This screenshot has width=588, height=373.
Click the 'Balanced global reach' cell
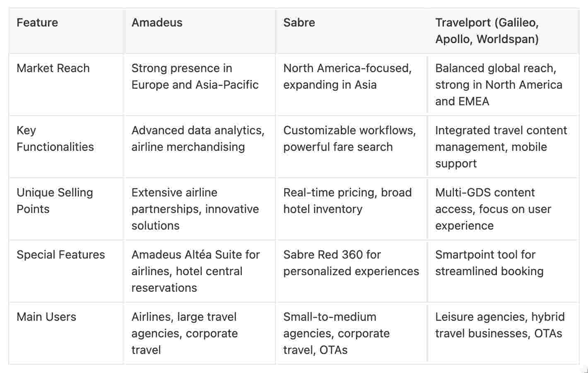point(499,85)
